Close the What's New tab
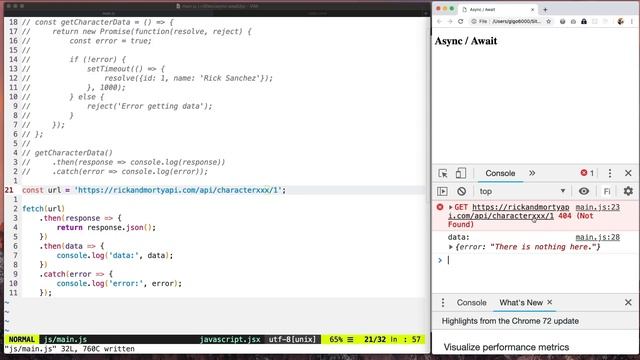 tap(549, 302)
